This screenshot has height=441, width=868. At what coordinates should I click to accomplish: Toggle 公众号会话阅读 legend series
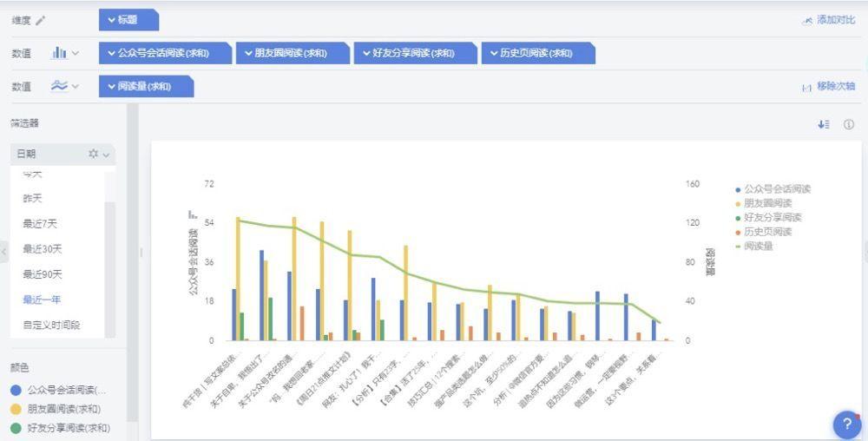pyautogui.click(x=773, y=189)
